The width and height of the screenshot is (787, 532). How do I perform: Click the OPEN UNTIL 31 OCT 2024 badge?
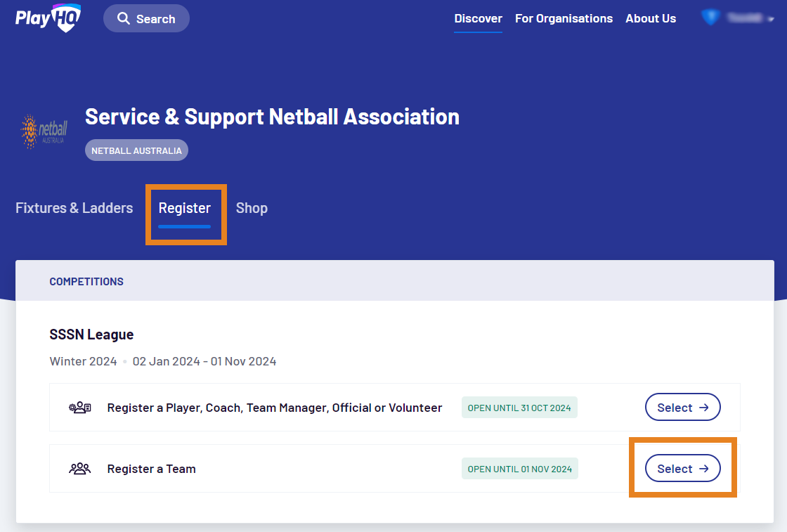519,407
